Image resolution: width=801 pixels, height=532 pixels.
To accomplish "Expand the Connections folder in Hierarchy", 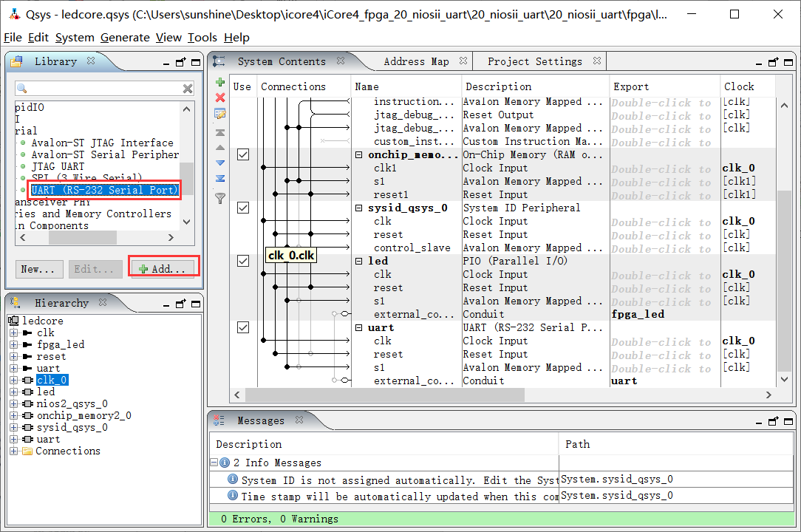I will [x=13, y=451].
